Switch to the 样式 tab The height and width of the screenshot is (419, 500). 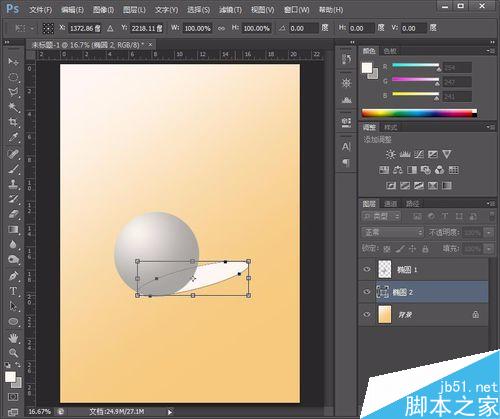pos(390,127)
